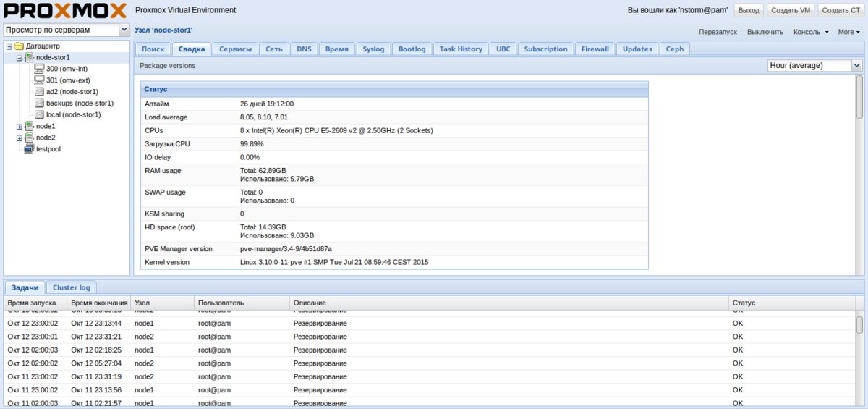
Task: Click the storage icon for ad2 (node-stor1)
Action: [39, 92]
